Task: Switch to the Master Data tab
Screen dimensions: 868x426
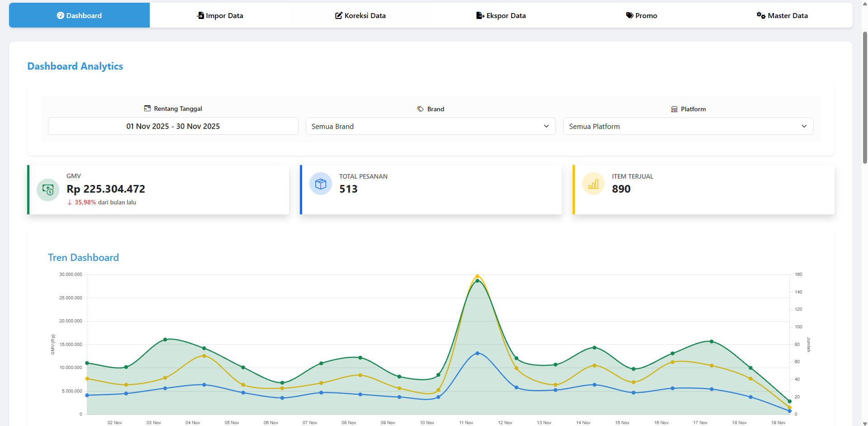Action: click(x=782, y=15)
